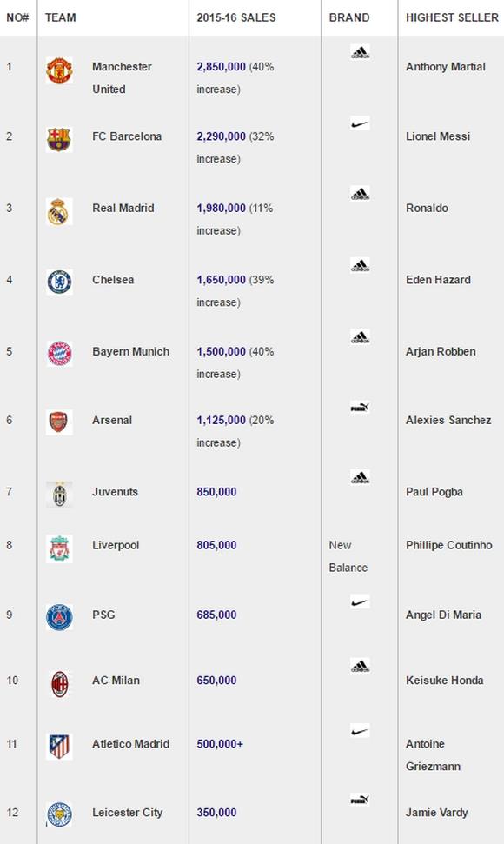Click the HIGHEST SELLER column header

point(453,17)
